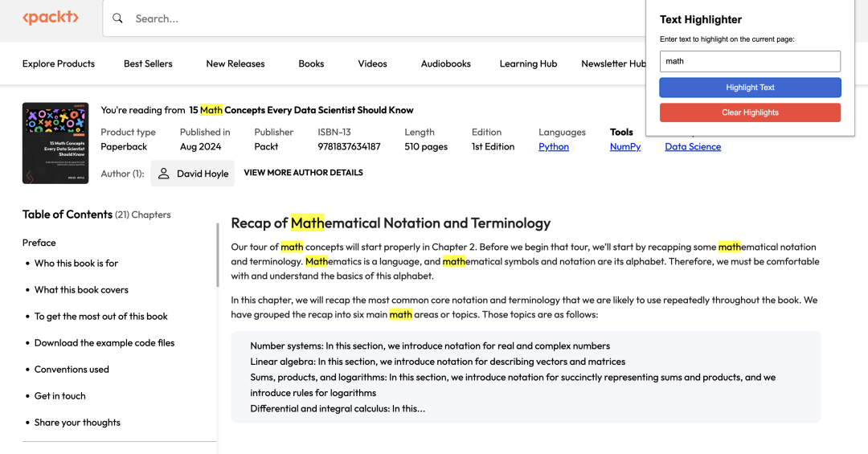Open 'Get in touch' section
Screen dimensions: 868x454
(59, 396)
